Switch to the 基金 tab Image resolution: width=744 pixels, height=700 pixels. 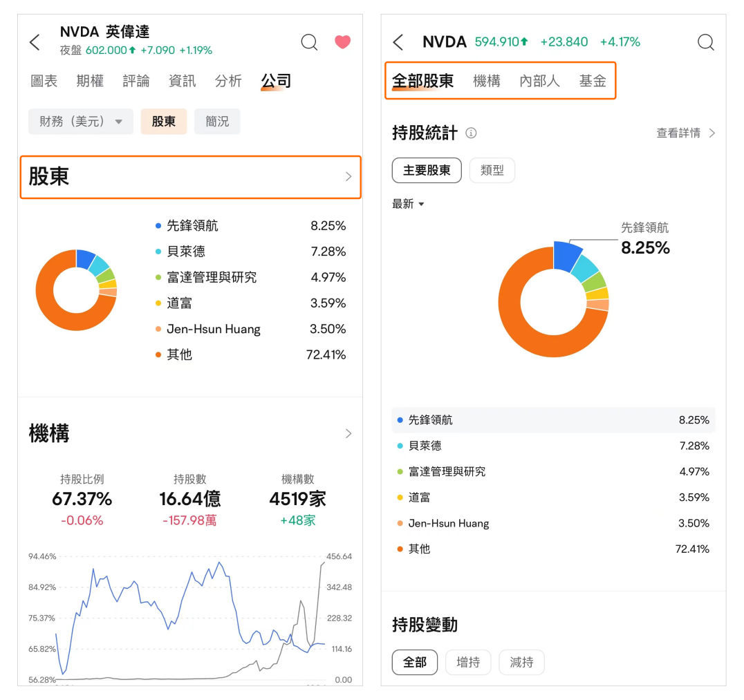point(593,81)
